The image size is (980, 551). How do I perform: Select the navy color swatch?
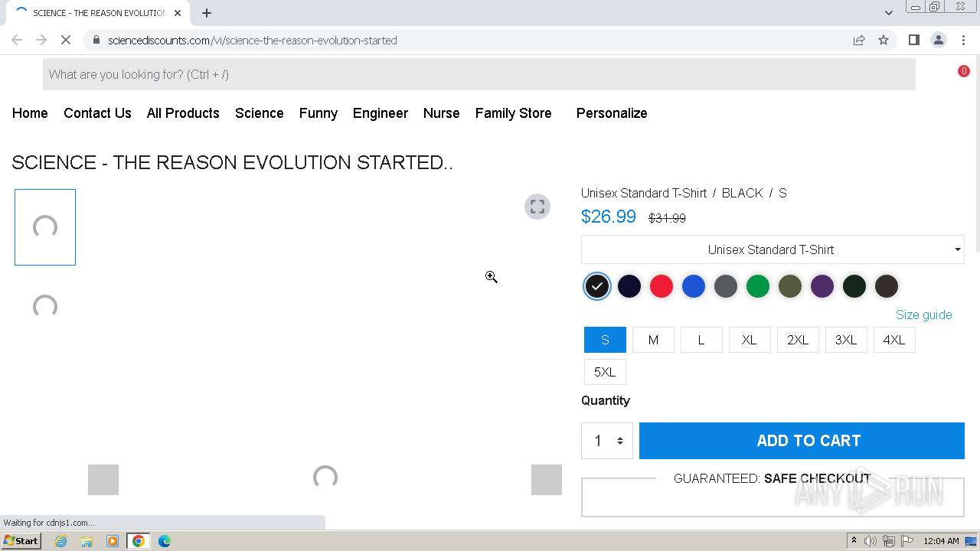[x=629, y=286]
